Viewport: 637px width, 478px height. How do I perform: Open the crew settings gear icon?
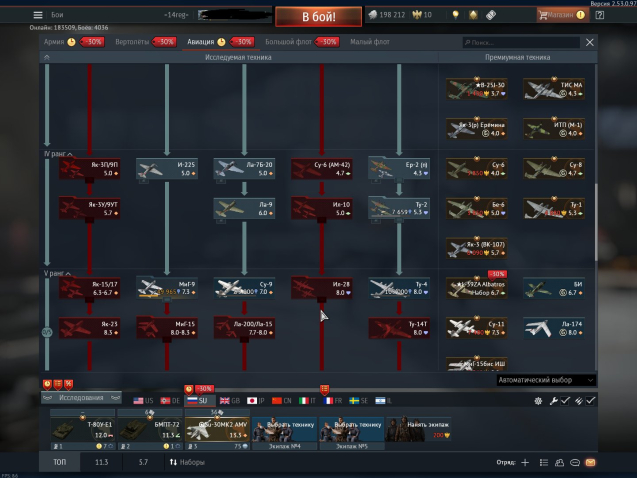click(x=540, y=400)
